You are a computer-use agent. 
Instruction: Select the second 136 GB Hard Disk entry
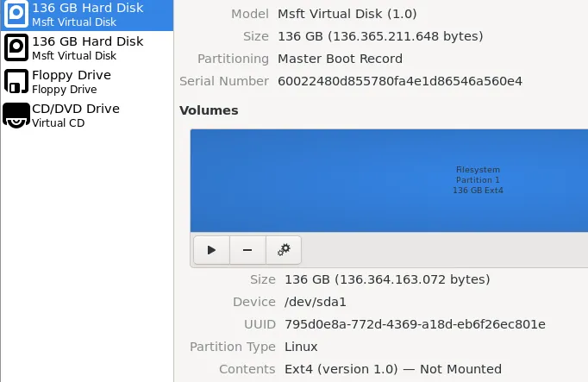coord(87,47)
